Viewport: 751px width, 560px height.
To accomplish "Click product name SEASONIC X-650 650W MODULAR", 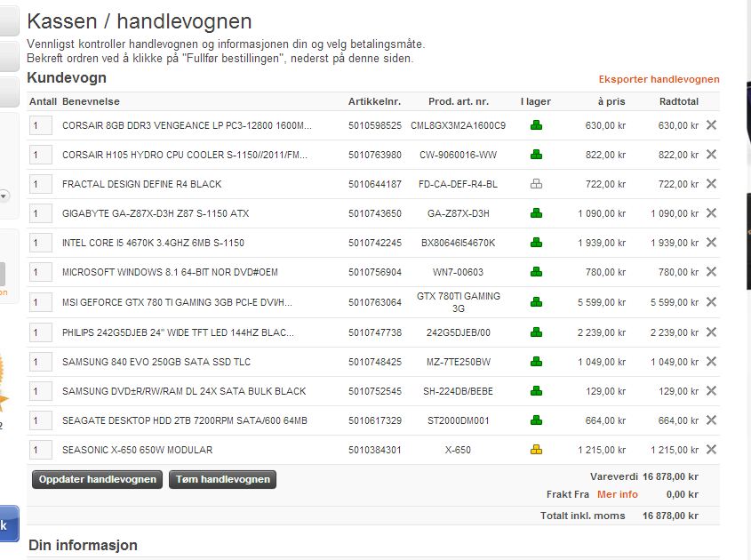I will click(x=138, y=450).
